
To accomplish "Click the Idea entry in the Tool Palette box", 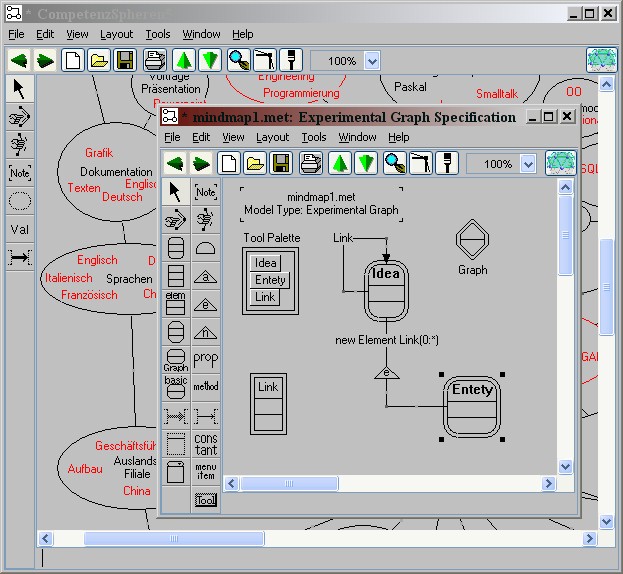I will [265, 263].
